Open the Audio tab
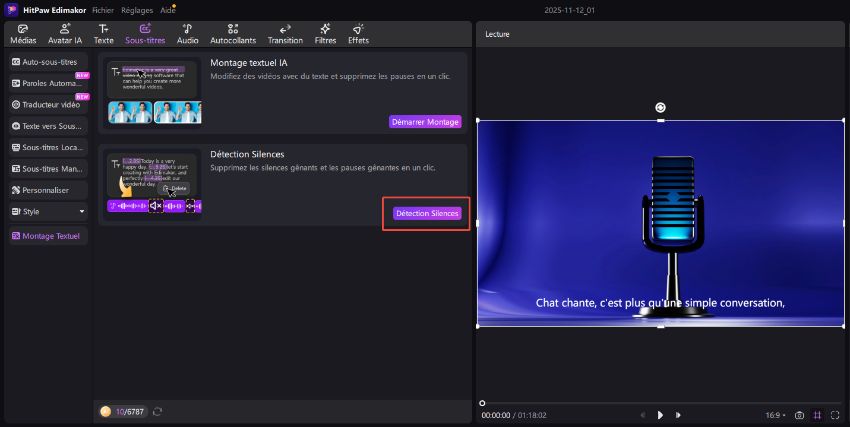The height and width of the screenshot is (427, 850). [x=188, y=34]
